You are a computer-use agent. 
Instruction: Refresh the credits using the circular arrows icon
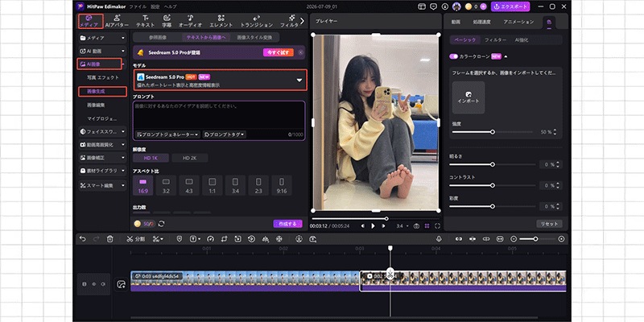point(162,224)
